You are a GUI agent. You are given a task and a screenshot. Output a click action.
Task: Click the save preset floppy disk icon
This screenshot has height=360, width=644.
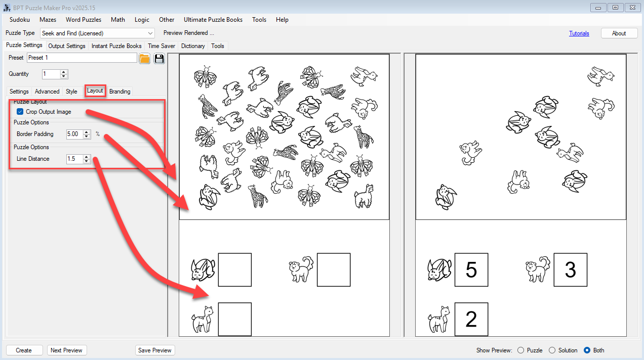(159, 58)
